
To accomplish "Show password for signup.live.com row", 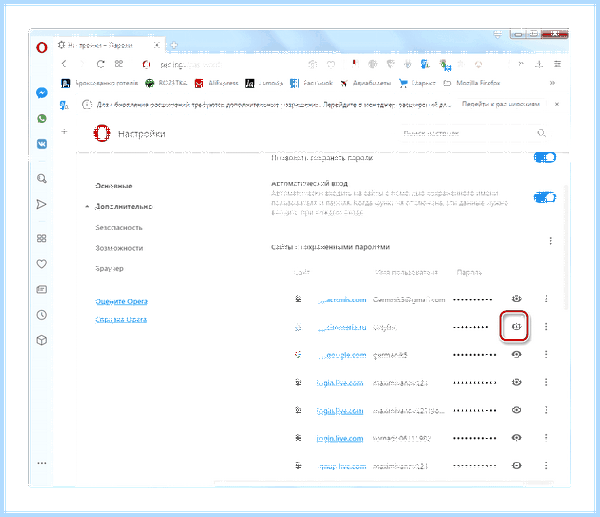I will 517,465.
